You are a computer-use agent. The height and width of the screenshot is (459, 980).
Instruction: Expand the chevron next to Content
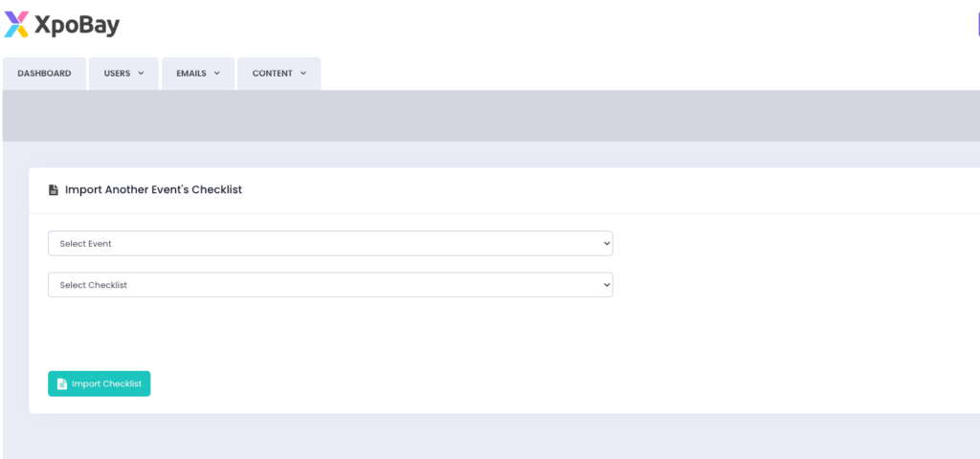coord(303,74)
